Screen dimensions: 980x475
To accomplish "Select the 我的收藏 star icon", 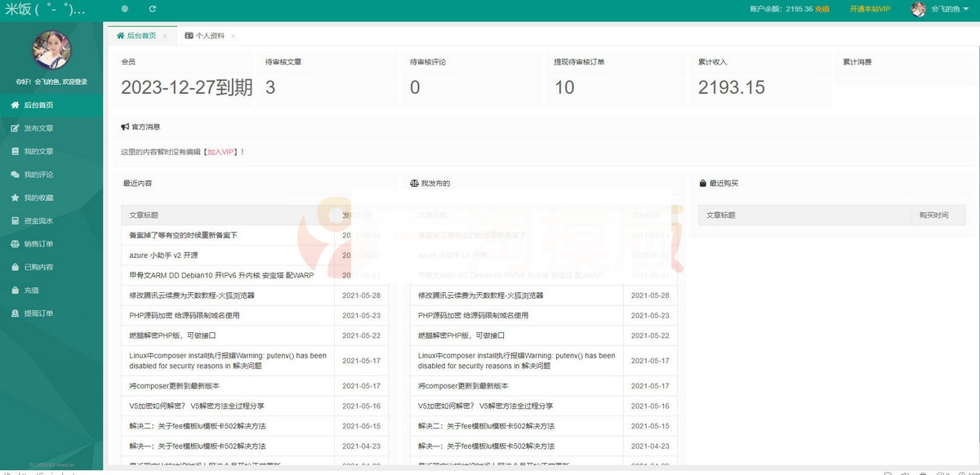I will (15, 197).
